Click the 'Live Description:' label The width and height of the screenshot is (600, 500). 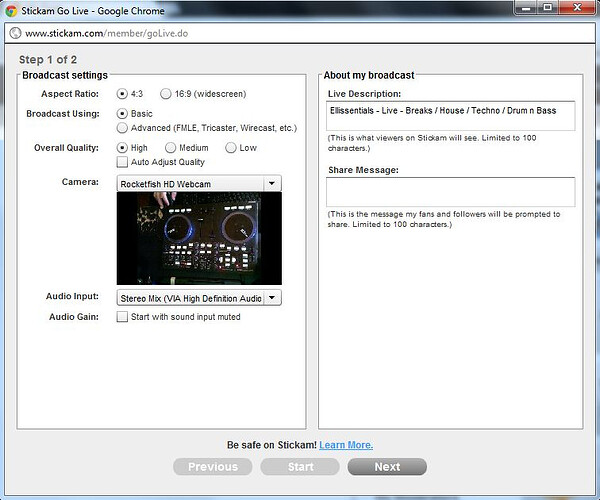tap(364, 94)
